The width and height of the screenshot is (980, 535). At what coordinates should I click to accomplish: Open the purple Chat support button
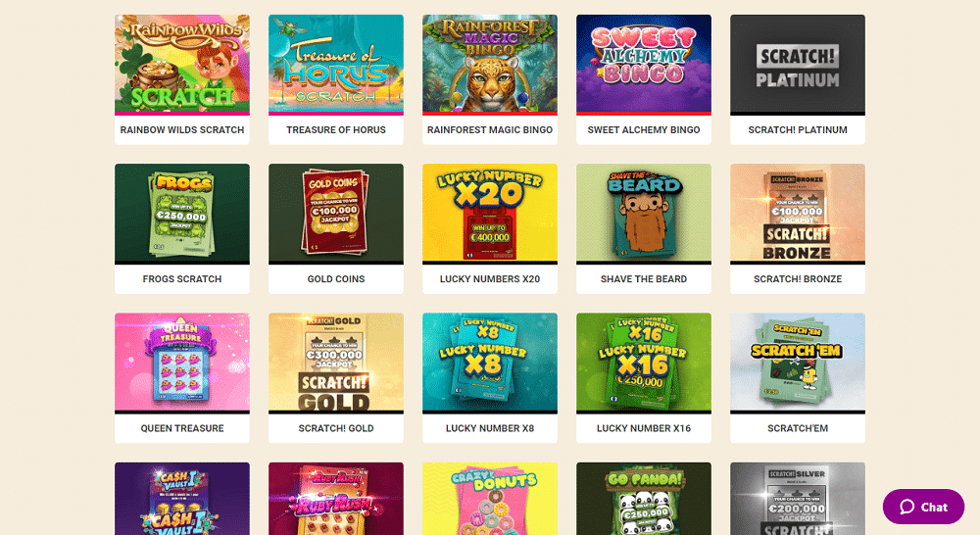click(x=923, y=507)
